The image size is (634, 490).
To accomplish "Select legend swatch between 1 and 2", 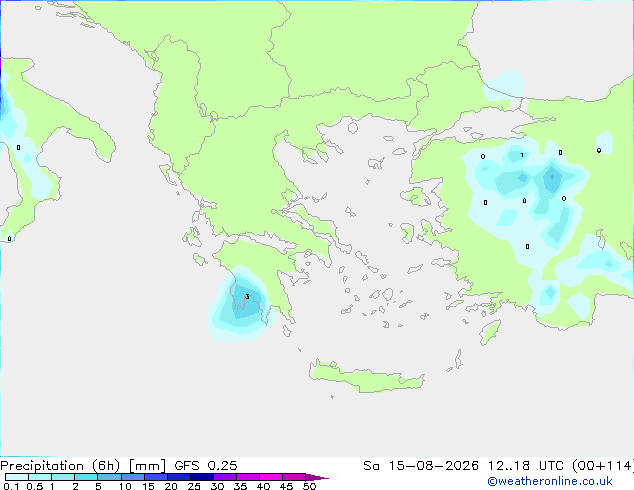I will pyautogui.click(x=63, y=477).
